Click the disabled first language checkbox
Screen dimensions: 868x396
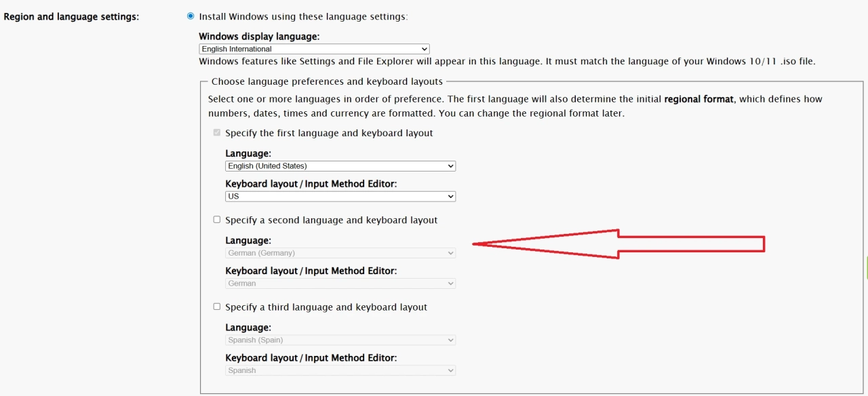(x=217, y=133)
